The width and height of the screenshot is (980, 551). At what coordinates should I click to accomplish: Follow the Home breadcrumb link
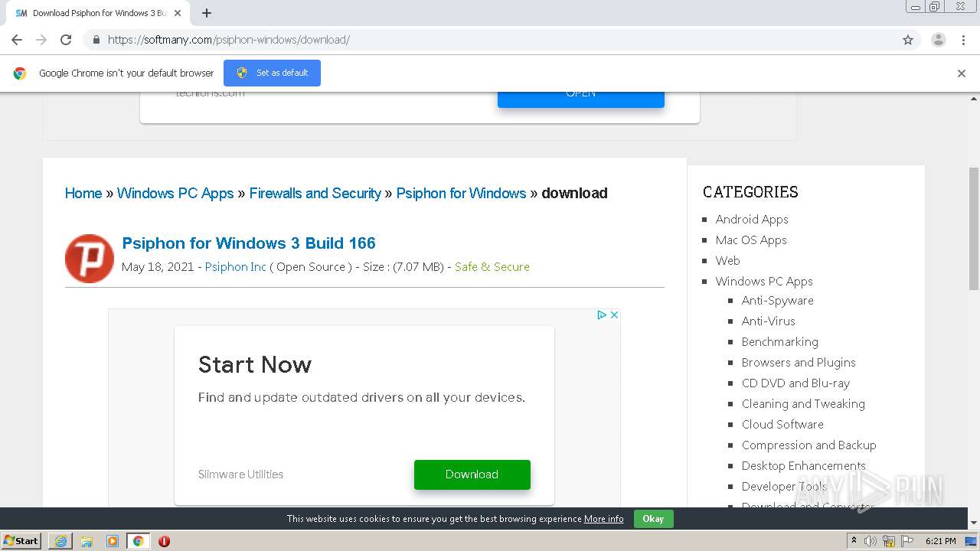[x=83, y=194]
